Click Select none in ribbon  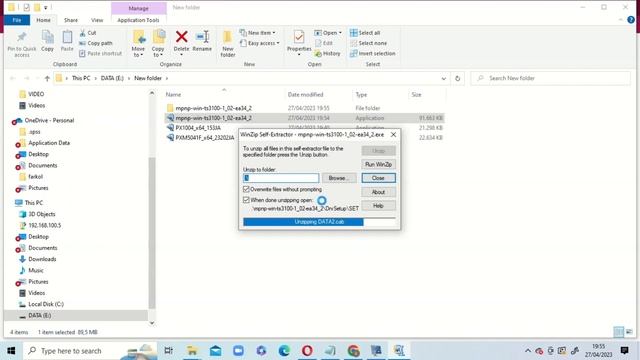pos(368,43)
